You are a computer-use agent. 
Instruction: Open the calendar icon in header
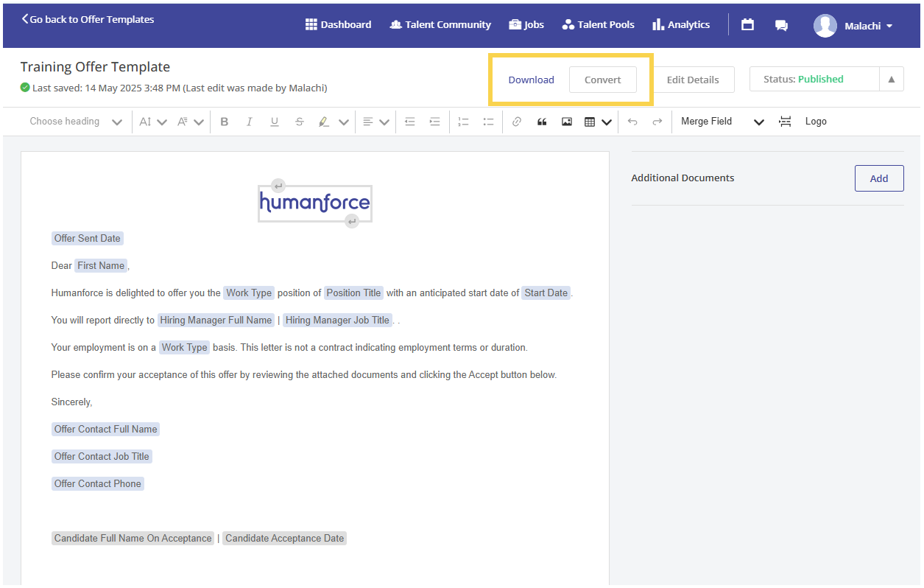coord(747,24)
